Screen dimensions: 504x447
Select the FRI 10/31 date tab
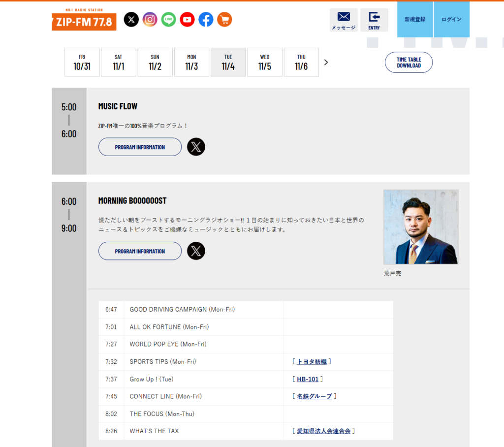click(82, 62)
